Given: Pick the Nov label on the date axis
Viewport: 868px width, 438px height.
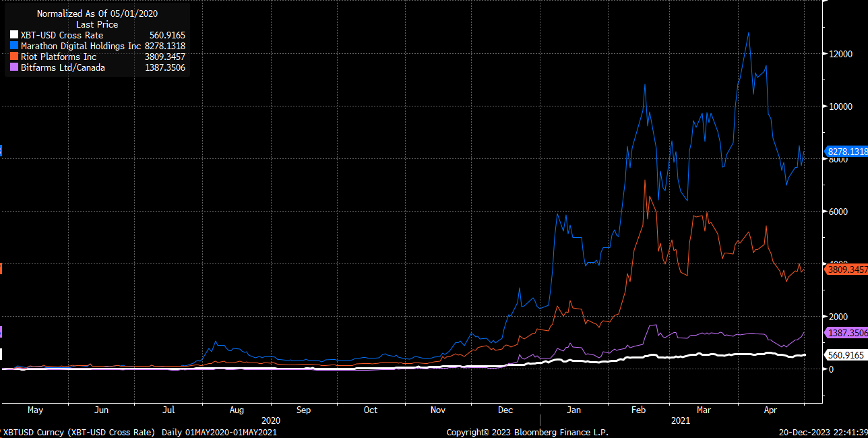Looking at the screenshot, I should click(439, 410).
